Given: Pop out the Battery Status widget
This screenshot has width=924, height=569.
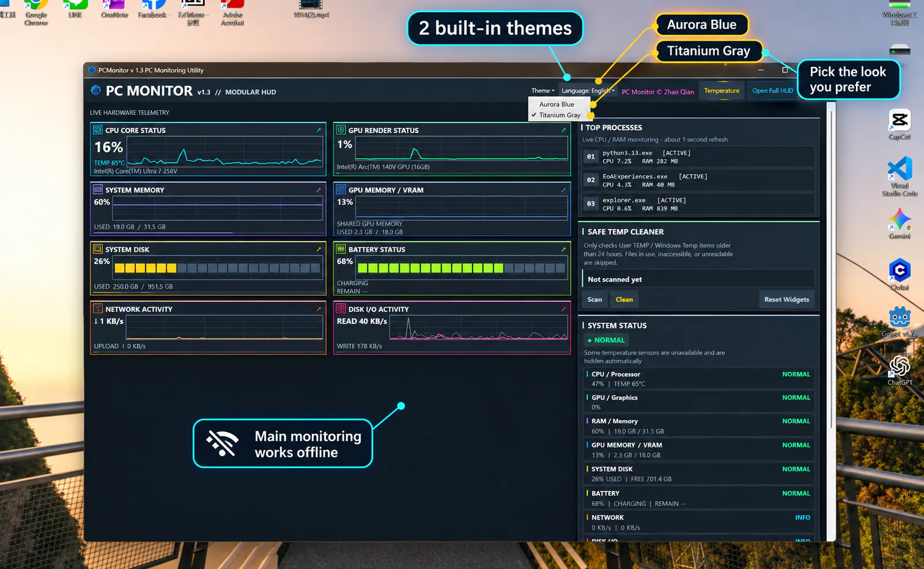Looking at the screenshot, I should [x=563, y=249].
